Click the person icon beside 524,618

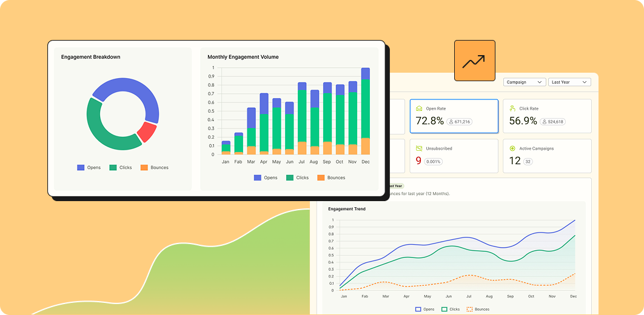click(x=545, y=122)
